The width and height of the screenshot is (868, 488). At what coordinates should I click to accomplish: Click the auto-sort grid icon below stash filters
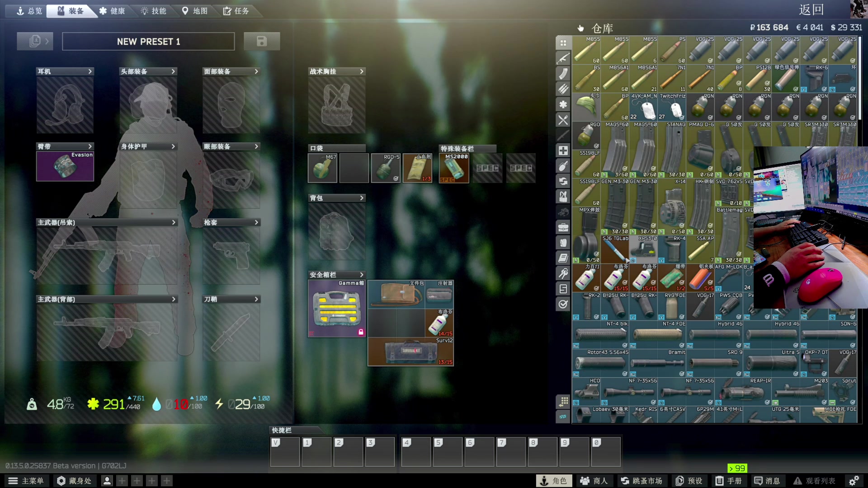click(563, 401)
